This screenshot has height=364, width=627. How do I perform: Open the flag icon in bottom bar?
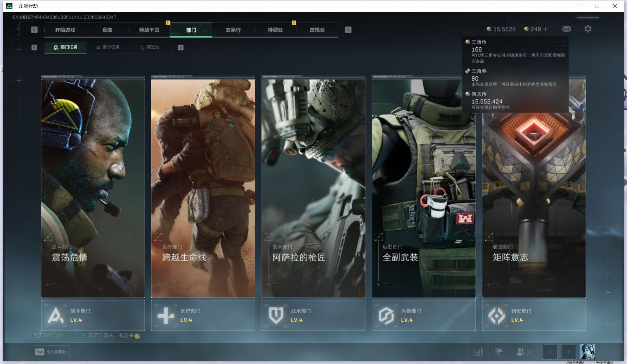(499, 352)
